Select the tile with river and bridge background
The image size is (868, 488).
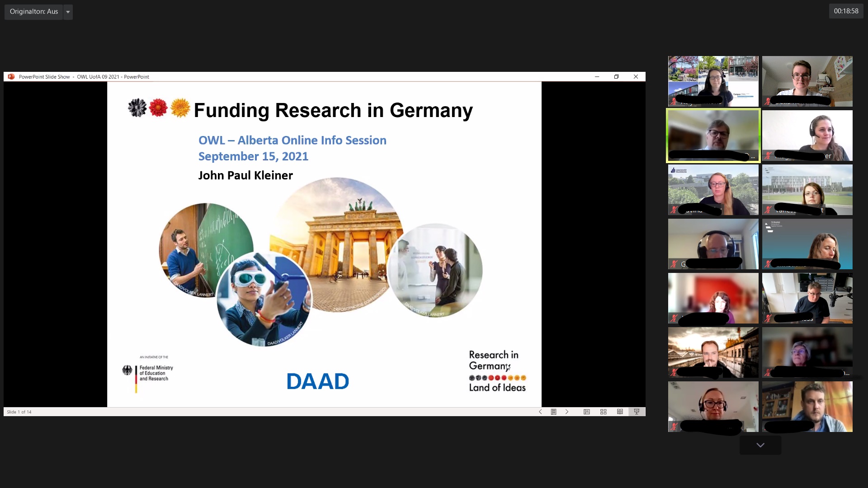pos(713,352)
